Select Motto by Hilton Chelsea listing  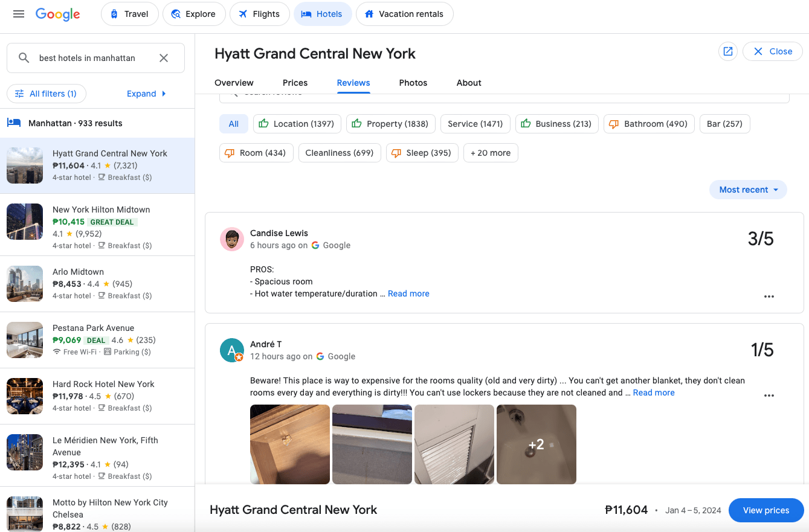(x=97, y=510)
